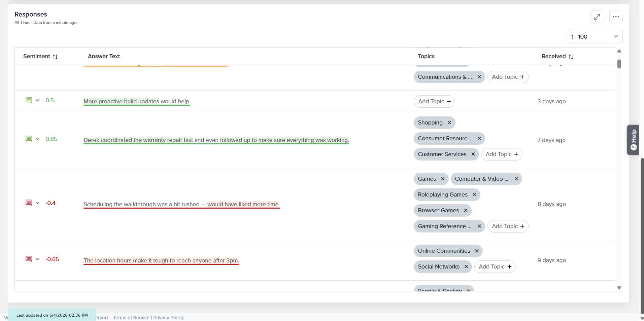Remove the Communications & ... topic tag
This screenshot has height=321, width=644.
tap(479, 77)
